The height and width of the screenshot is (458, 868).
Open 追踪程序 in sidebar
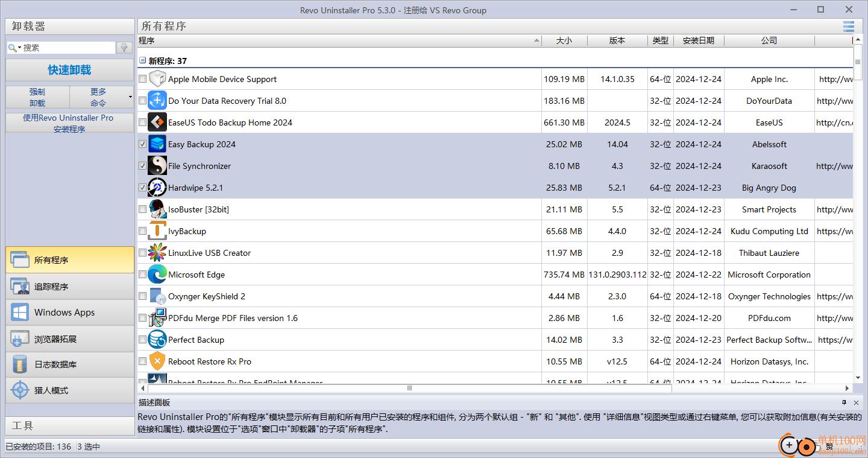tap(70, 287)
